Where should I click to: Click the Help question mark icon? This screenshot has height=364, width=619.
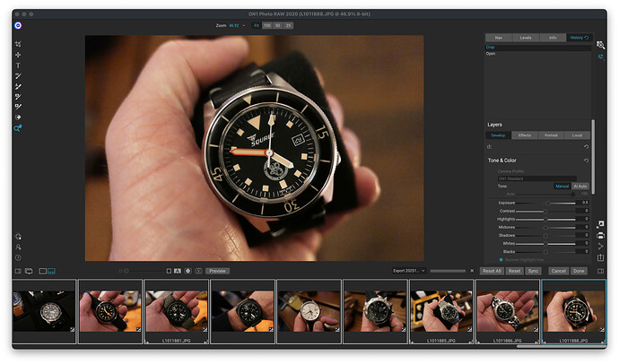click(18, 257)
